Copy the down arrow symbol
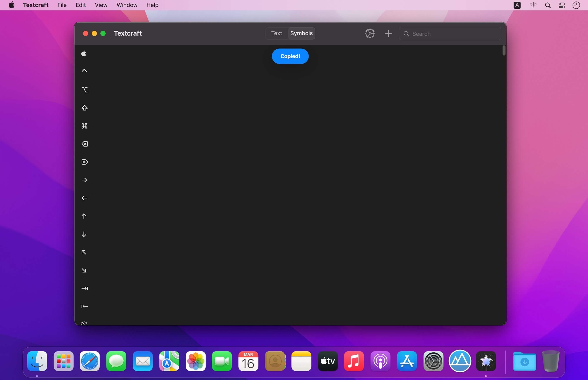This screenshot has height=380, width=588. click(x=84, y=234)
